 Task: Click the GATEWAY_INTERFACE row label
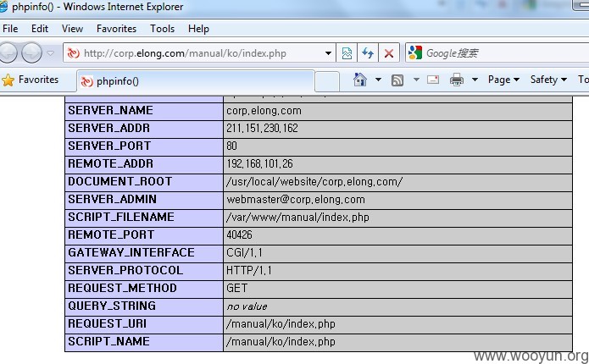coord(131,252)
